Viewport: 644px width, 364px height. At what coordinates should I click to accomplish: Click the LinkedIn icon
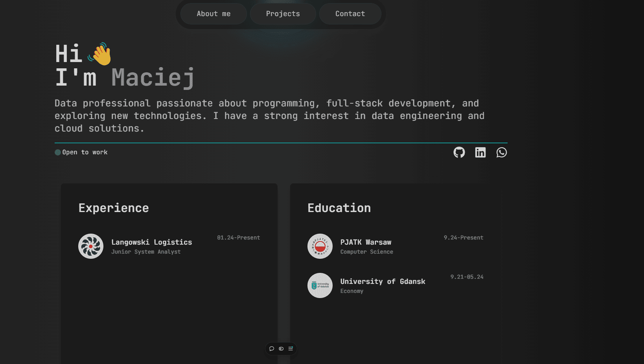click(x=480, y=152)
